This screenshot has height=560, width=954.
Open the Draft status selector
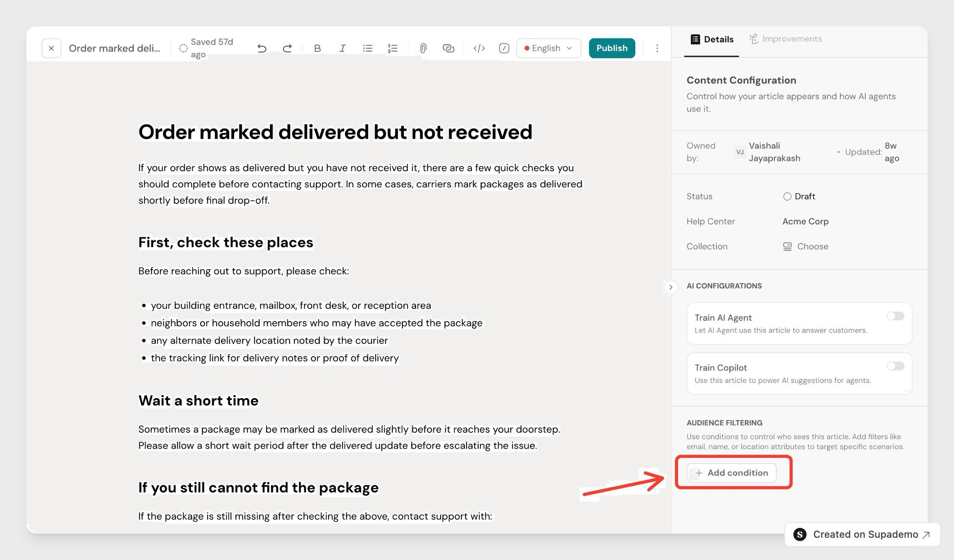pyautogui.click(x=799, y=196)
